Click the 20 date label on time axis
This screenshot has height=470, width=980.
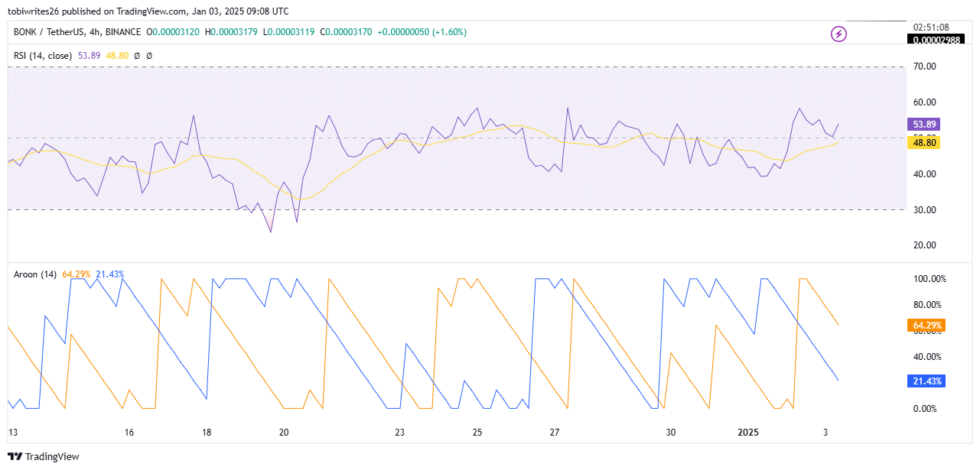[284, 433]
